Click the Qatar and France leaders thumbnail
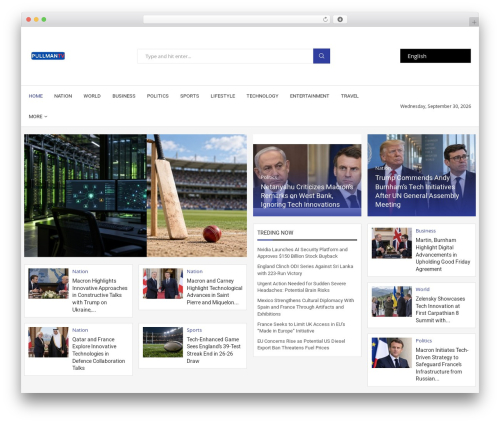Screen dimensions: 500x423 48,342
